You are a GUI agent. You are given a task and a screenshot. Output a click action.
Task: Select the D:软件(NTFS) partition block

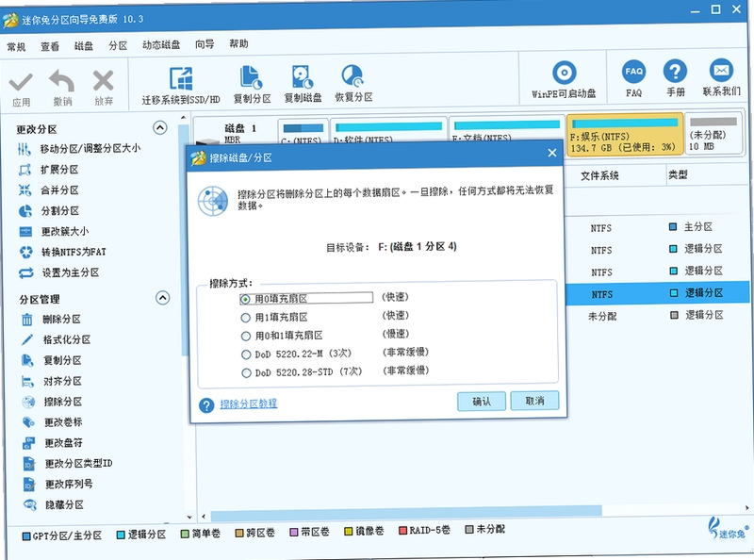point(388,131)
